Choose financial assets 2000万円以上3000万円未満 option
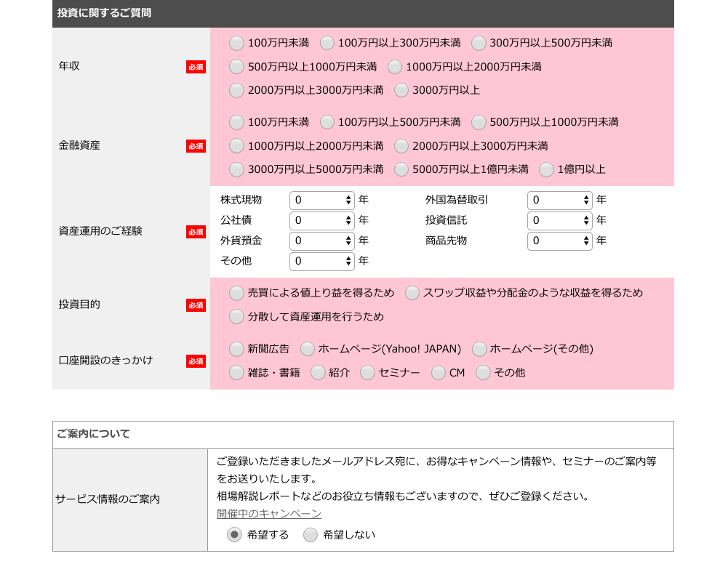Viewport: 728px width, 564px height. 401,146
